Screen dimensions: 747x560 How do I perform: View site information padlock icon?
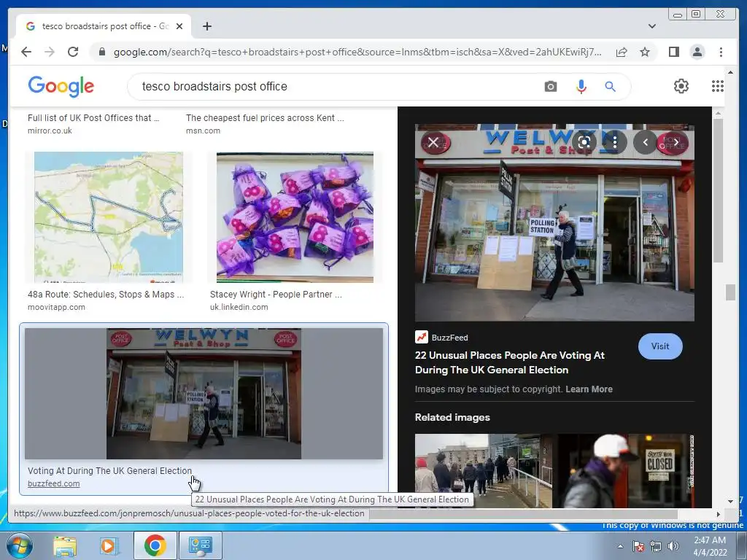(101, 52)
